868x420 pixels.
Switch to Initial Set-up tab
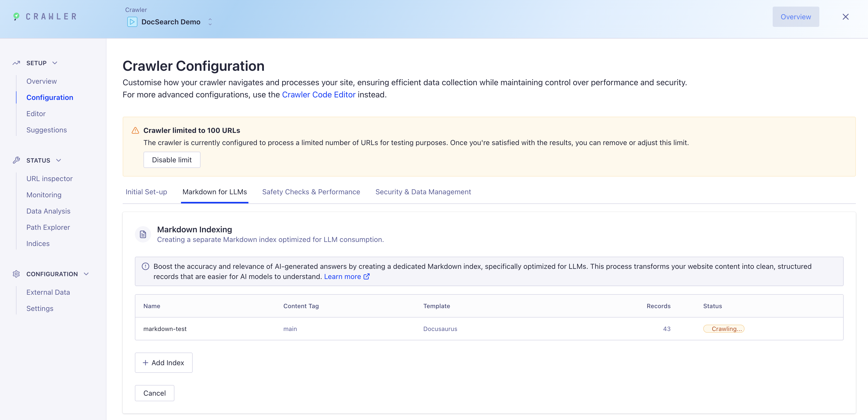pos(146,192)
